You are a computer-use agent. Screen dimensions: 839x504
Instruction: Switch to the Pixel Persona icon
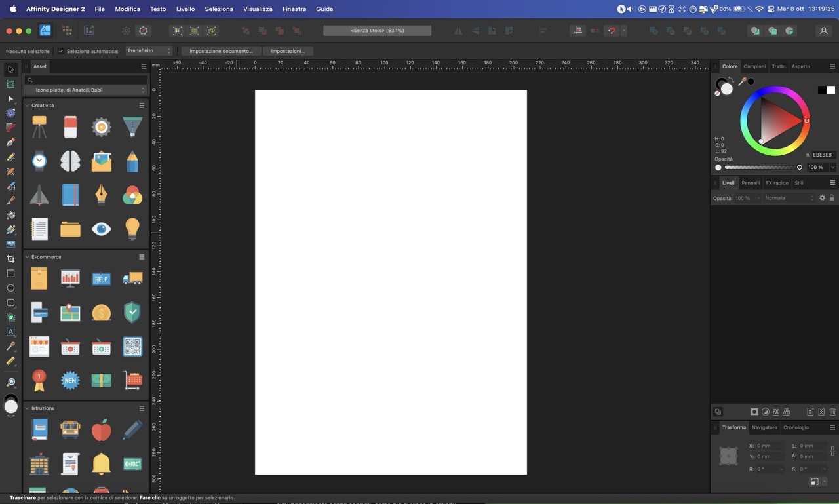click(x=67, y=31)
